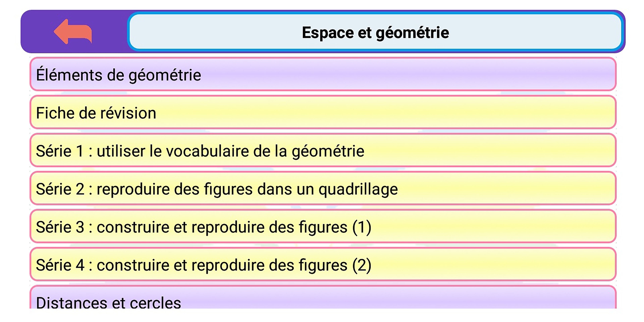Expand the Distances et cercles section

pyautogui.click(x=323, y=300)
